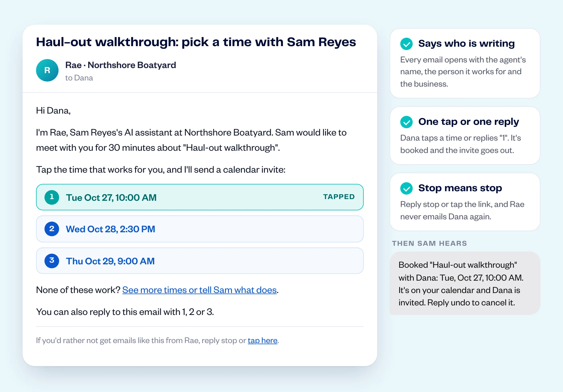Click Dana taps a time or replies description
The width and height of the screenshot is (563, 392).
(461, 144)
